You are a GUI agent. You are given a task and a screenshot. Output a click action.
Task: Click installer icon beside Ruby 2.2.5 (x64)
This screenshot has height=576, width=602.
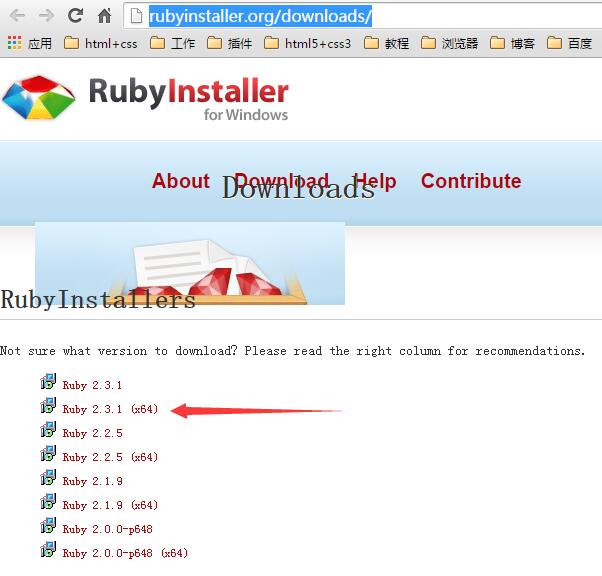[48, 454]
